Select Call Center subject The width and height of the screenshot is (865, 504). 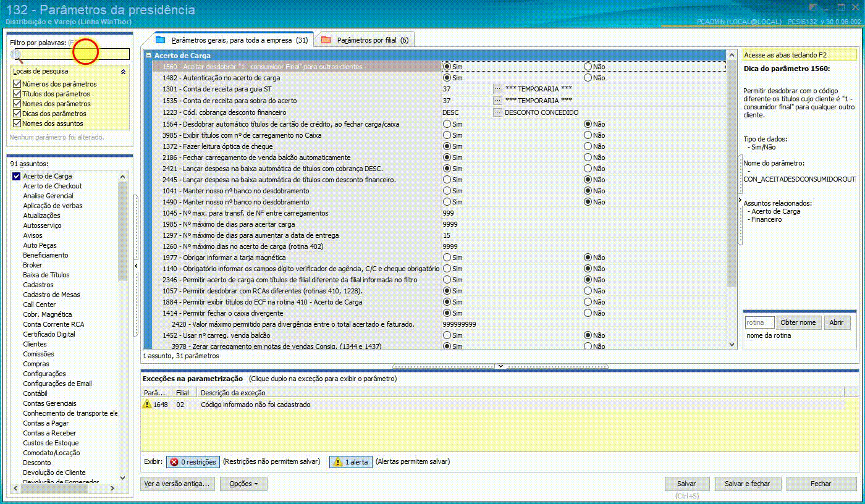[40, 304]
